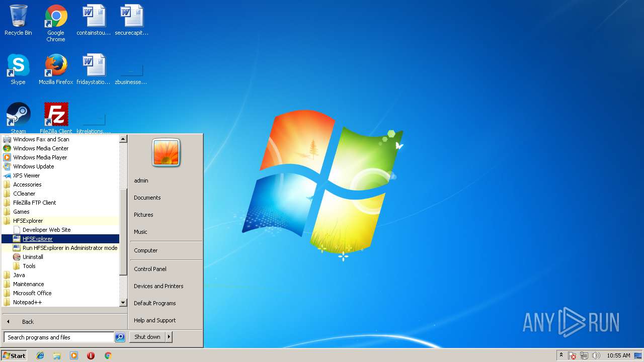The height and width of the screenshot is (362, 644).
Task: Click the Shut down button
Action: pos(147,337)
